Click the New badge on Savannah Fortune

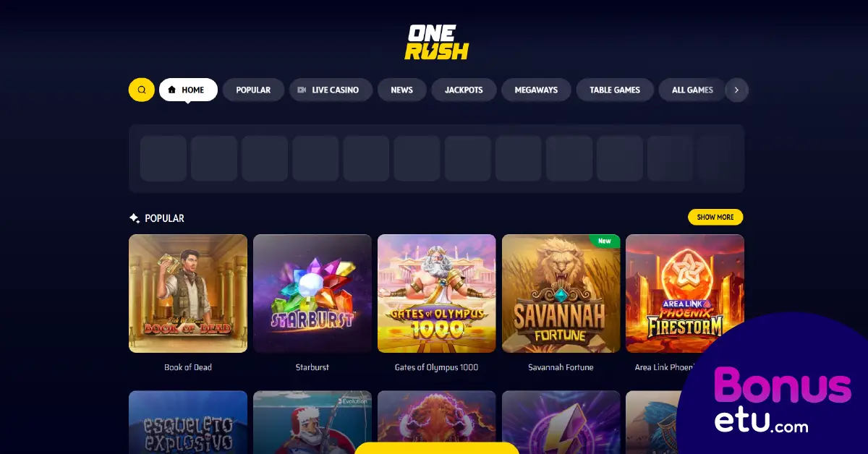[x=605, y=241]
